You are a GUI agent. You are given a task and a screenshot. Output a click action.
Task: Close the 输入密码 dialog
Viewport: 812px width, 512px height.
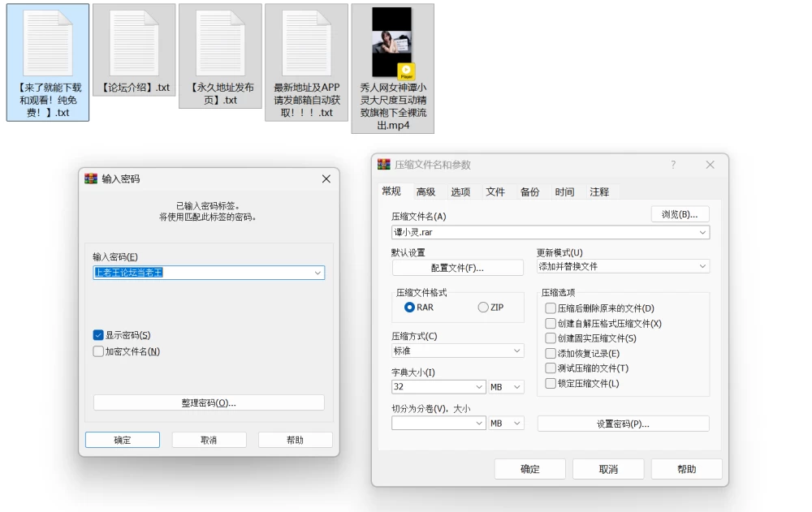[x=326, y=179]
